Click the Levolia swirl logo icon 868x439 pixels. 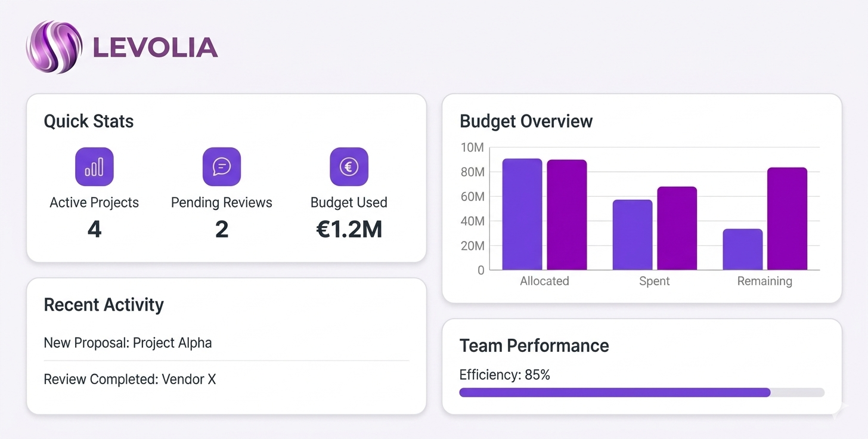pos(54,47)
